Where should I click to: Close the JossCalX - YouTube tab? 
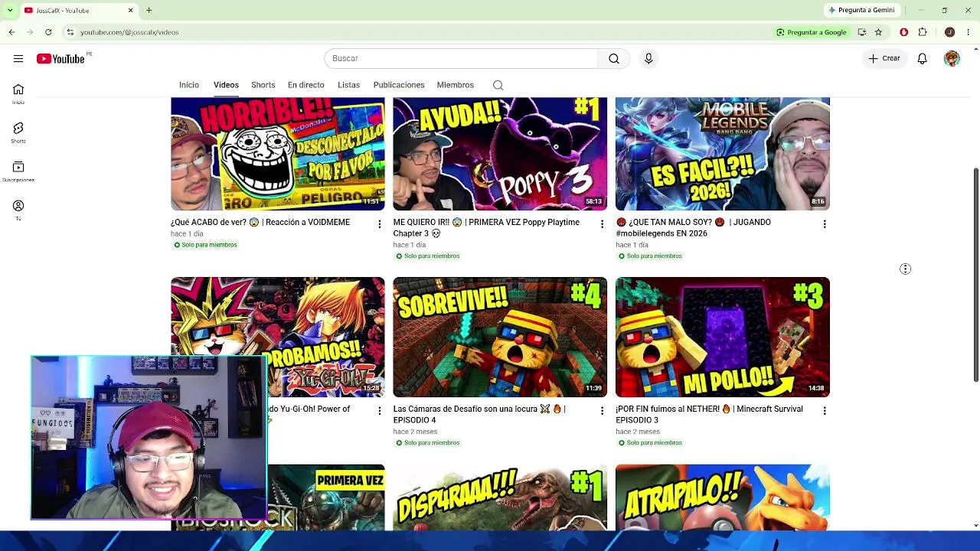130,11
